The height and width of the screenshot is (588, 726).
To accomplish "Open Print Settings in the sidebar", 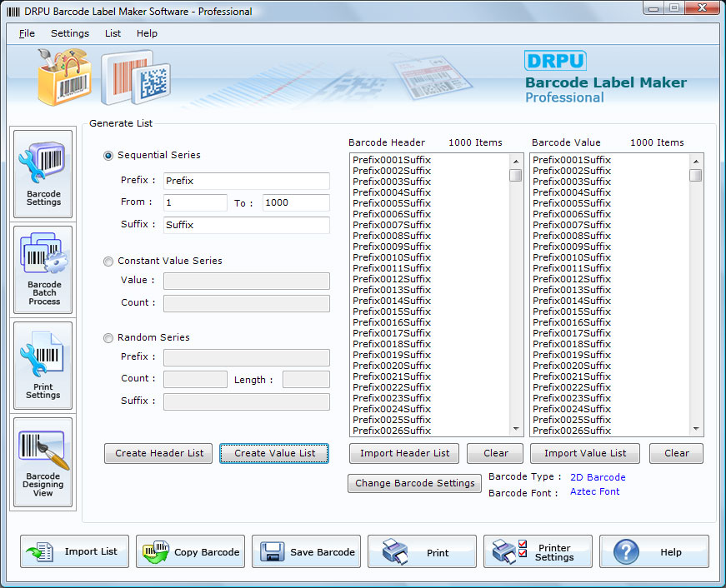I will click(43, 366).
